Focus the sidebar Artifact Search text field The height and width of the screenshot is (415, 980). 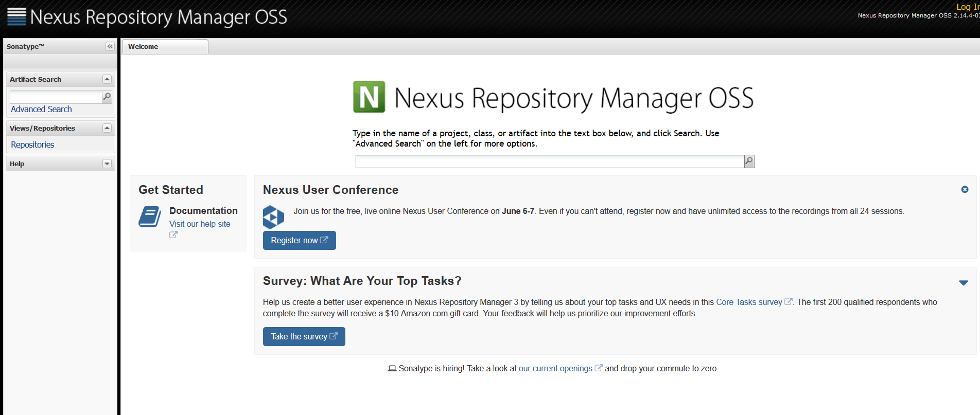pos(56,97)
